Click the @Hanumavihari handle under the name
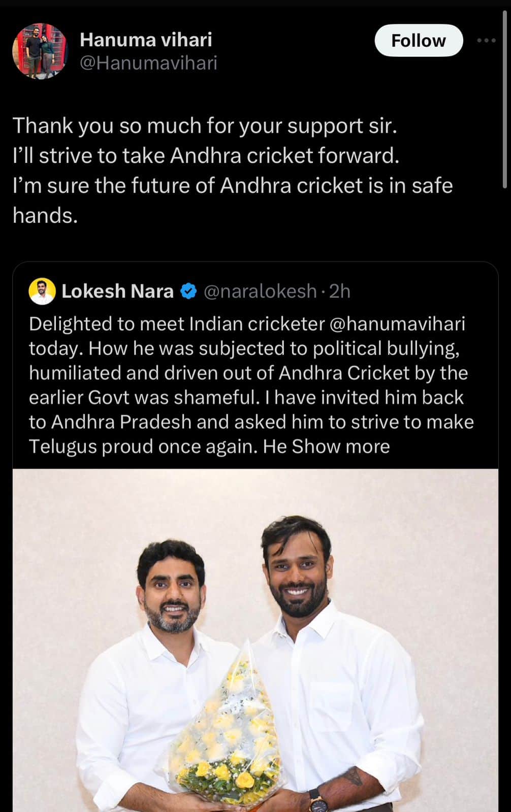The width and height of the screenshot is (511, 812). [148, 63]
